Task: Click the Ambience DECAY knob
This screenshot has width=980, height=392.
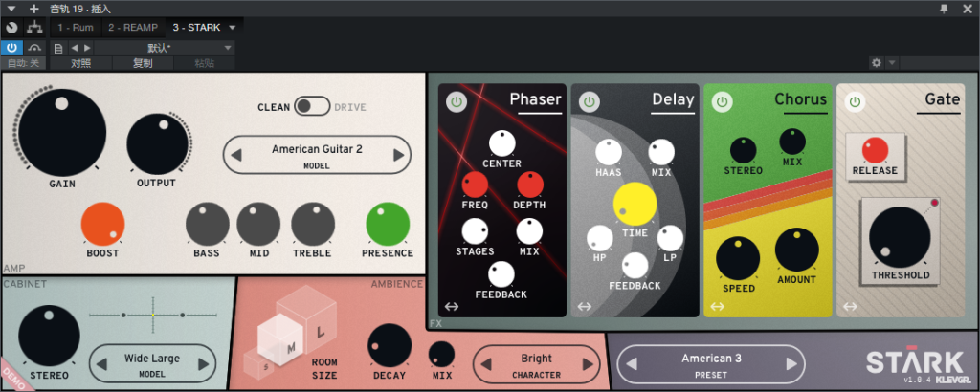Action: point(390,345)
